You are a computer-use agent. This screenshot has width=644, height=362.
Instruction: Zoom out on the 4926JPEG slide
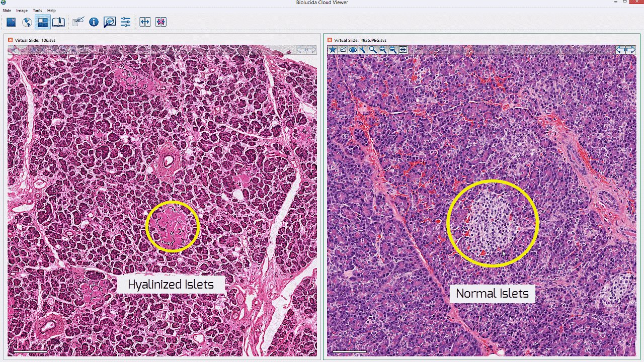click(x=392, y=50)
